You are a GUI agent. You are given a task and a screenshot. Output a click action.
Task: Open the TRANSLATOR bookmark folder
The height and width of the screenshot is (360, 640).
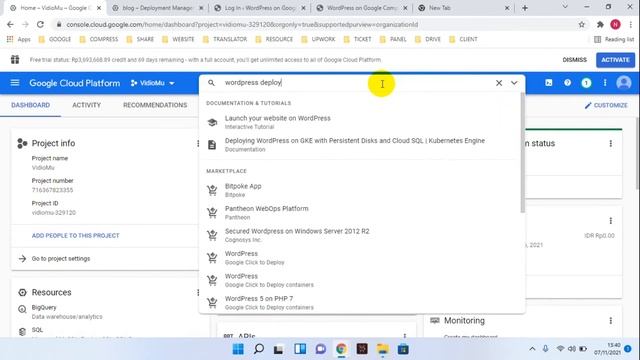tap(225, 39)
